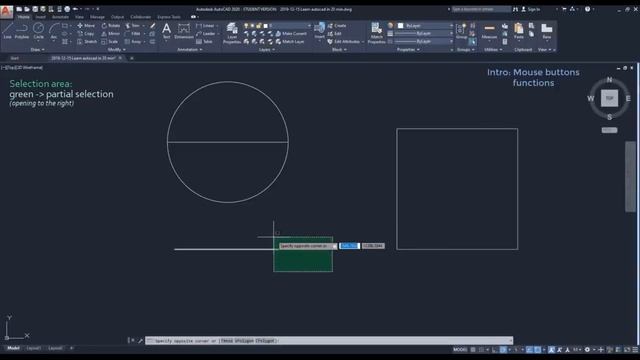Open the Insert ribbon tab
This screenshot has height=360, width=640.
click(40, 17)
